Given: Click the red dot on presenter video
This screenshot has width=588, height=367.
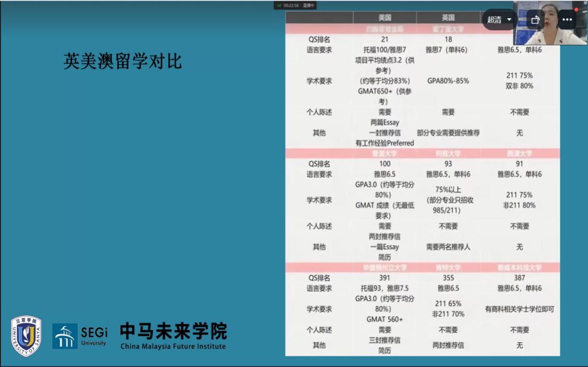Looking at the screenshot, I should (x=577, y=9).
